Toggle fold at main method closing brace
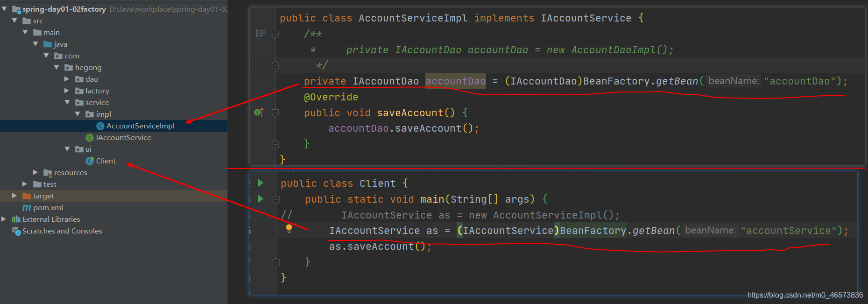The width and height of the screenshot is (868, 304). point(276,262)
